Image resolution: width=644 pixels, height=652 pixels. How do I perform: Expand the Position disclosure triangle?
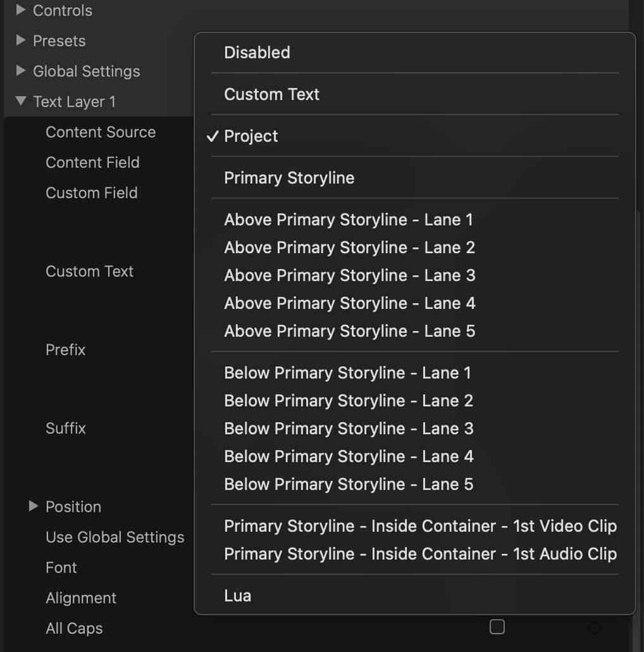coord(34,506)
